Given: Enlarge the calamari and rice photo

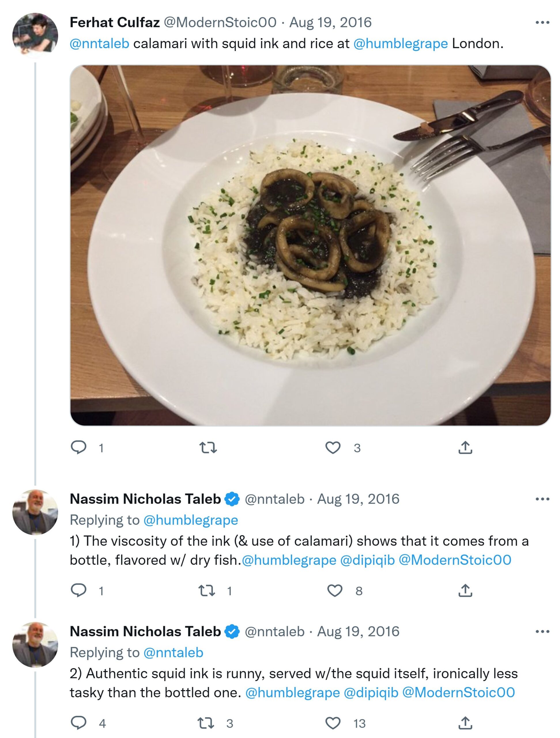Looking at the screenshot, I should 310,245.
